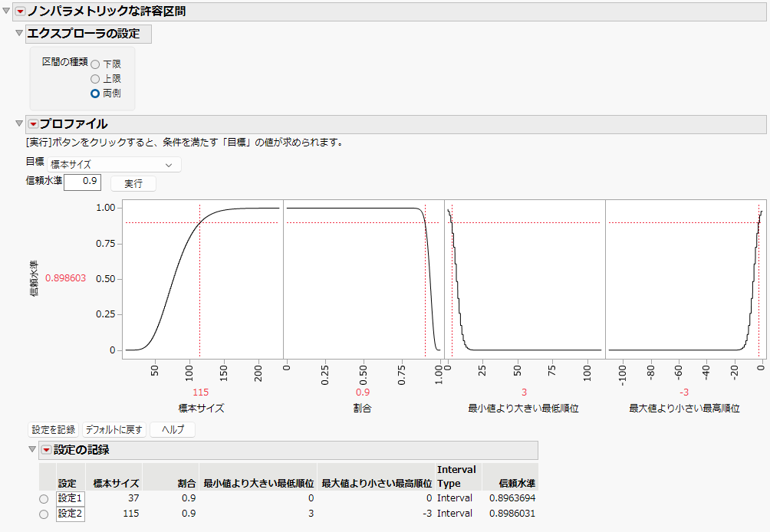Image resolution: width=770 pixels, height=532 pixels.
Task: Select the 両側 interval type
Action: (95, 94)
